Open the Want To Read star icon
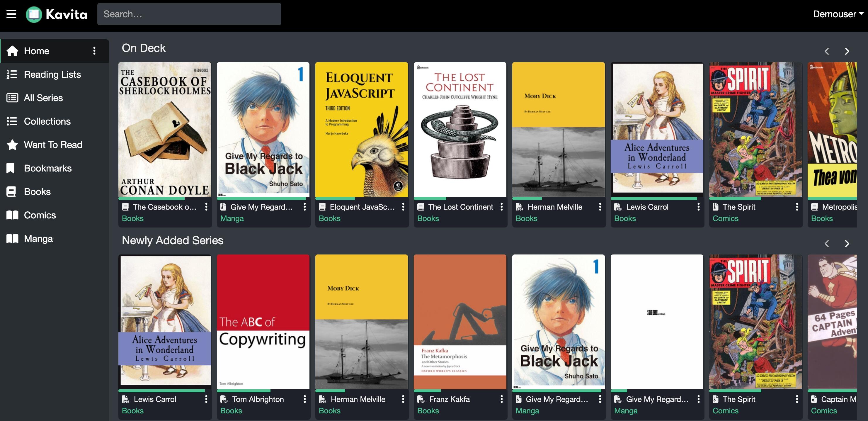Screen dimensions: 868x421 click(x=12, y=145)
